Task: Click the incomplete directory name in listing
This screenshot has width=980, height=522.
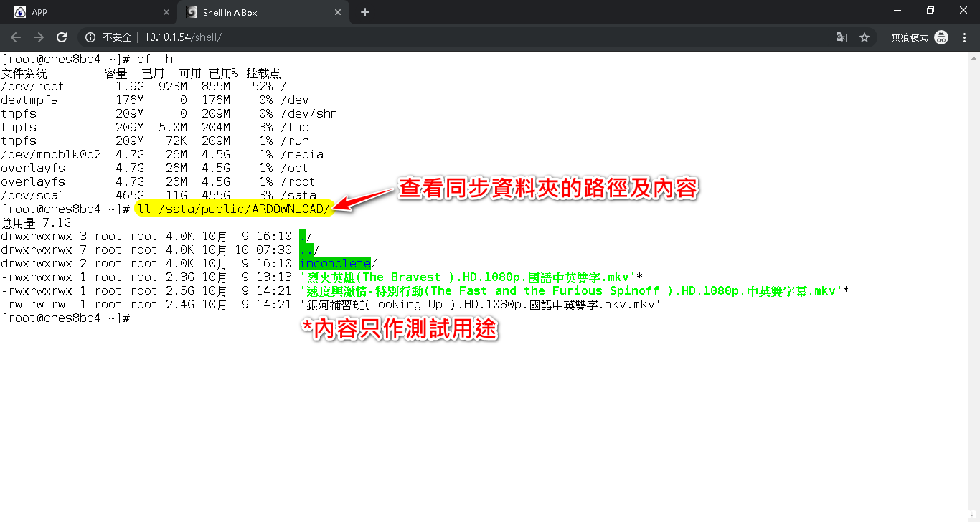Action: [334, 264]
